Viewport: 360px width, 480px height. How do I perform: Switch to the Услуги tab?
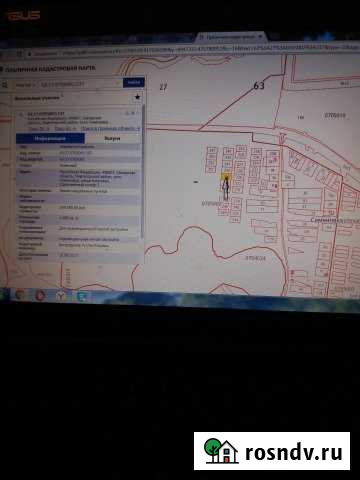[112, 138]
